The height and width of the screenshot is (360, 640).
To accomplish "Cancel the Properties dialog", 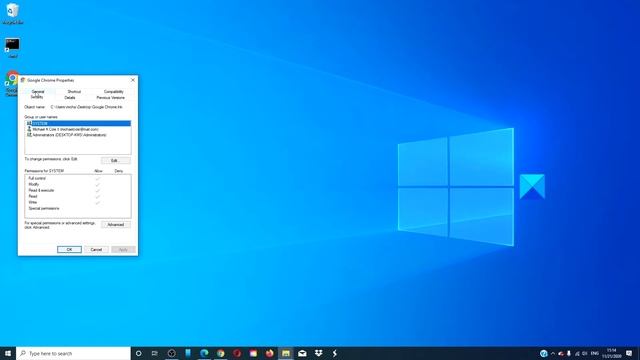I will pos(96,249).
